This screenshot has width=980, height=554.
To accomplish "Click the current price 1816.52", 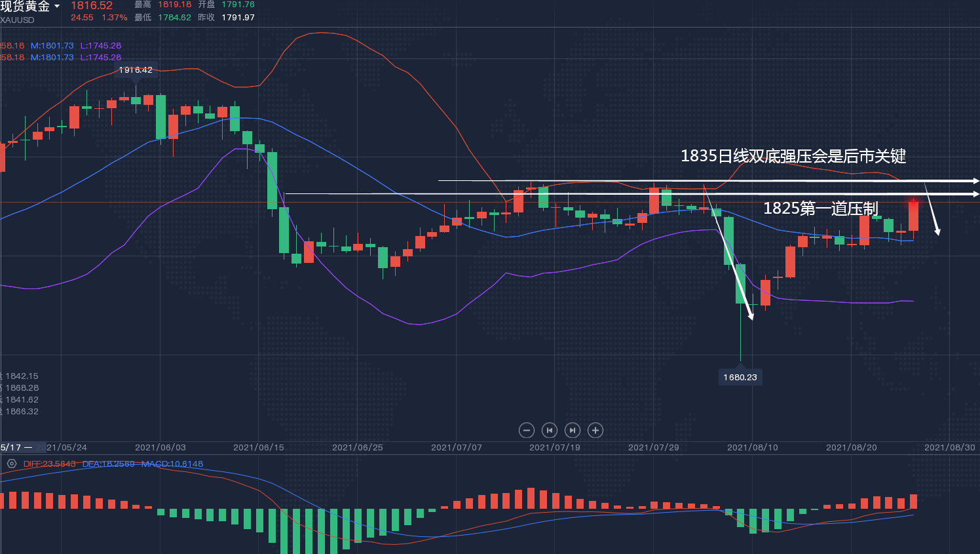I will tap(92, 6).
